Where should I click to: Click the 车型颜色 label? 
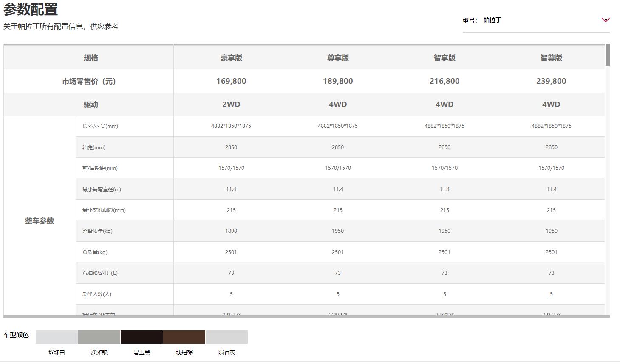click(x=16, y=335)
